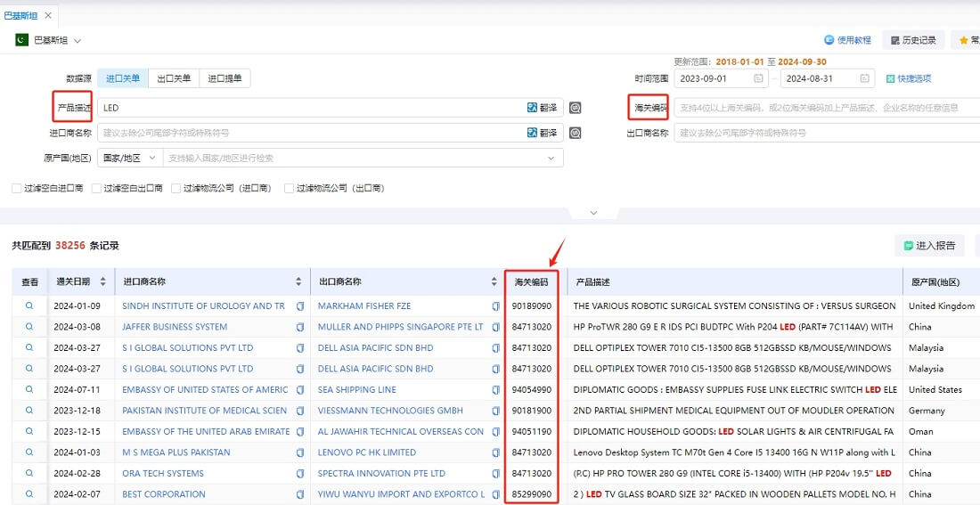Toggle 过滤空白进口商 checkbox
The width and height of the screenshot is (980, 505).
[x=17, y=188]
